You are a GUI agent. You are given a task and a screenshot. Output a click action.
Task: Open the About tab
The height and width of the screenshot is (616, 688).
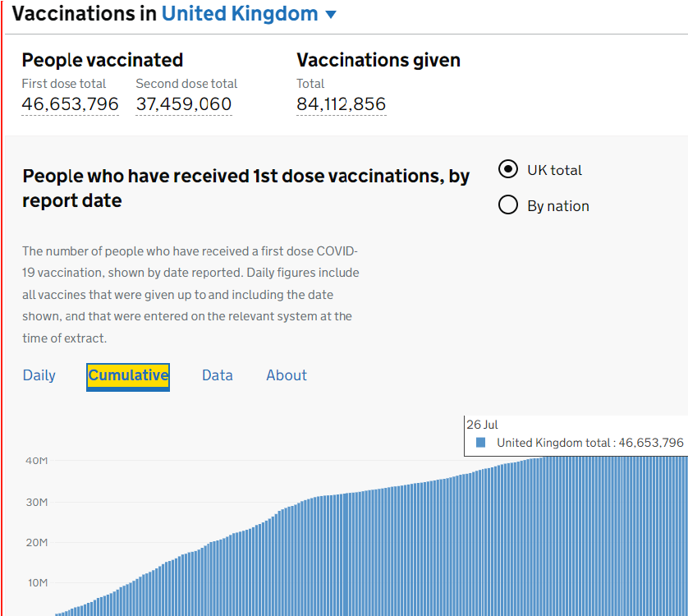click(286, 375)
